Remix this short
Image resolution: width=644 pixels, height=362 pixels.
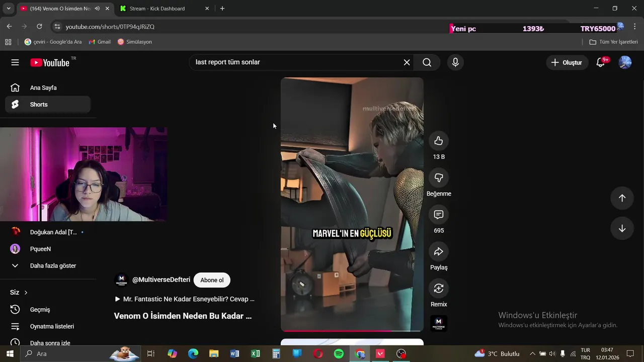(x=439, y=288)
